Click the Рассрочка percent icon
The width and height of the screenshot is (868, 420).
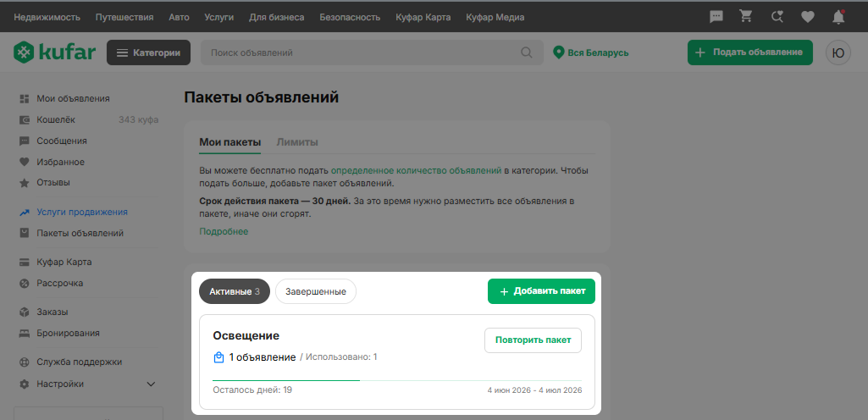24,284
